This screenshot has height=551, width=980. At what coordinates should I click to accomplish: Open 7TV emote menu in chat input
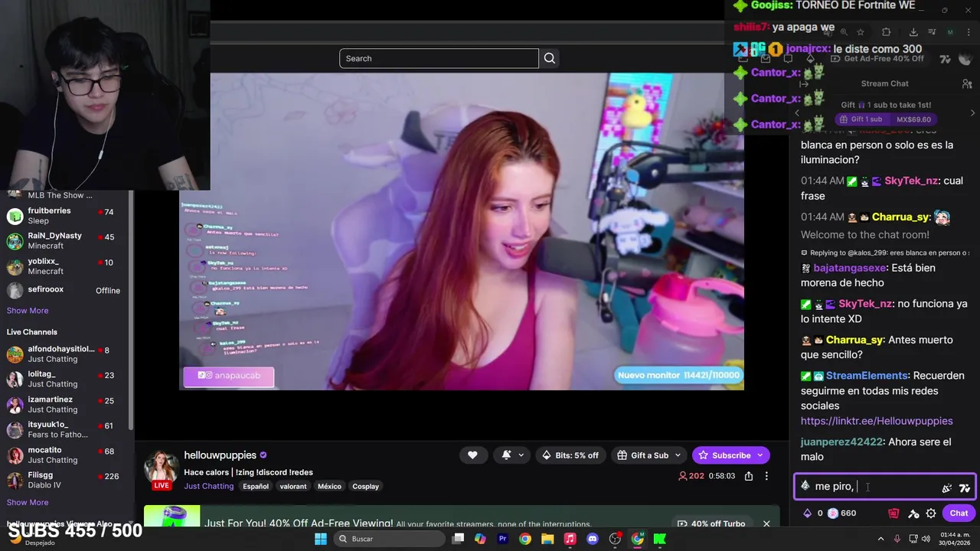tap(964, 487)
